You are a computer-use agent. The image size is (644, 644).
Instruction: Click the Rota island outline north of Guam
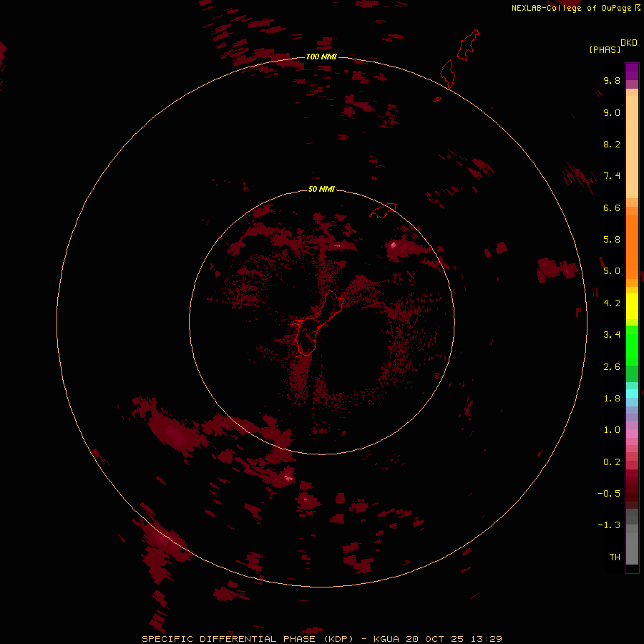tap(383, 210)
